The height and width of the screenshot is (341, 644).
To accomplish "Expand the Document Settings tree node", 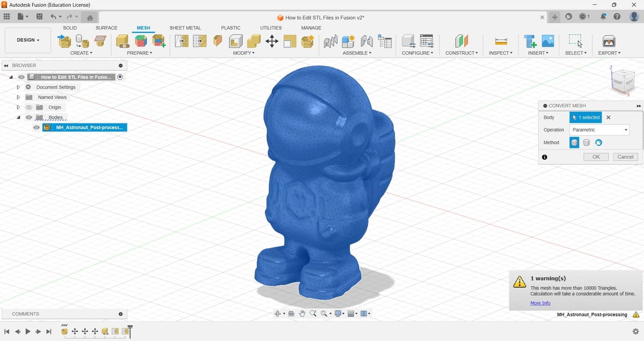I will pyautogui.click(x=18, y=87).
